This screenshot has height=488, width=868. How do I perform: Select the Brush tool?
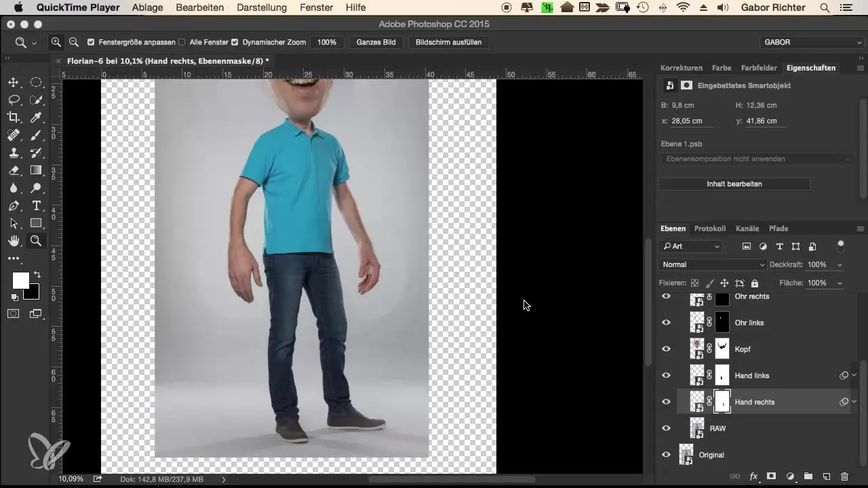pos(36,135)
